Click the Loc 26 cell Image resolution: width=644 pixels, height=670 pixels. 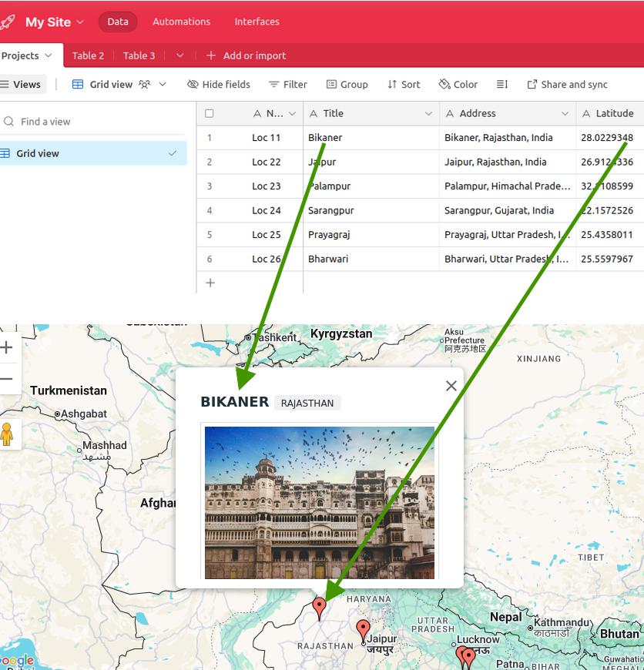coord(267,259)
